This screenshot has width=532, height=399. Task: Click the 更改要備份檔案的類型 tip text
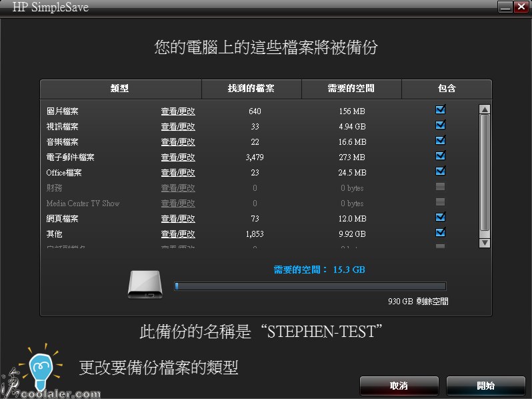(x=159, y=368)
